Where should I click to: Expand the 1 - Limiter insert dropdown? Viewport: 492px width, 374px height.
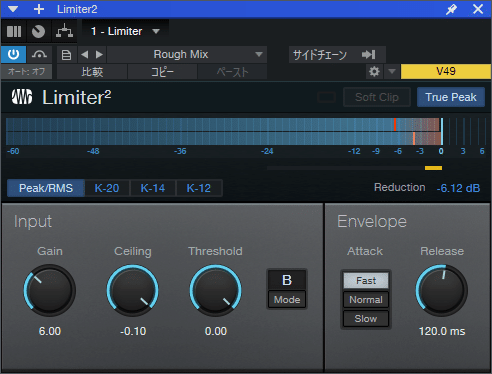(125, 31)
